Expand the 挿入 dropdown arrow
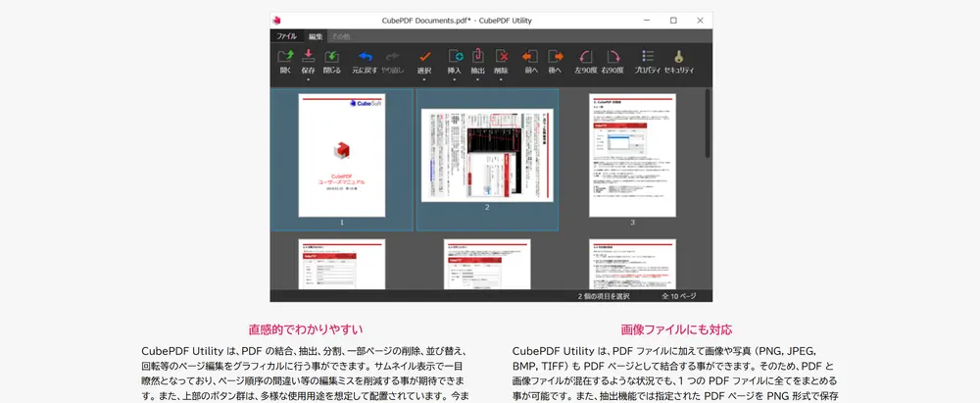The height and width of the screenshot is (403, 980). pos(455,79)
